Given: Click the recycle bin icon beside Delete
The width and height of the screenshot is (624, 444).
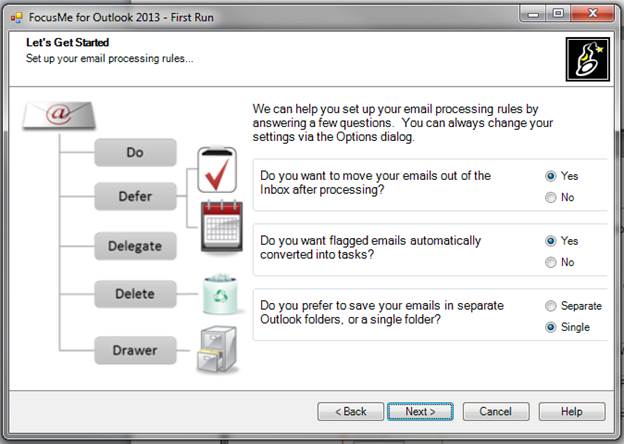Looking at the screenshot, I should [x=220, y=294].
